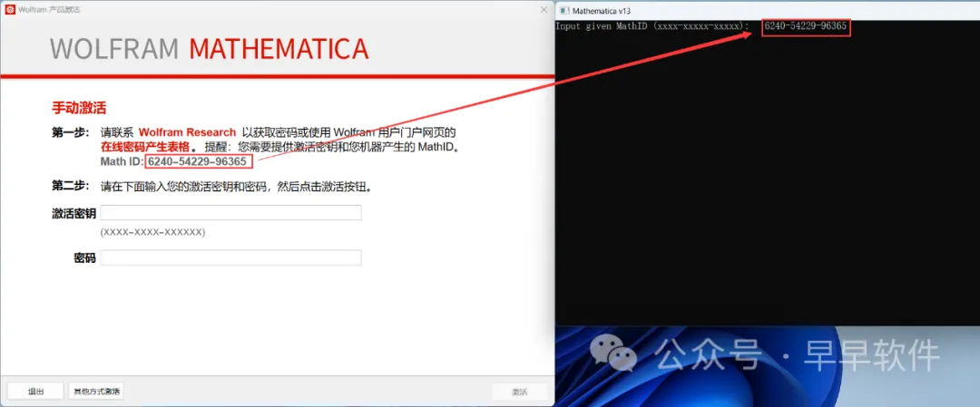Open the Wolfram Research link
980x407 pixels.
pyautogui.click(x=188, y=132)
